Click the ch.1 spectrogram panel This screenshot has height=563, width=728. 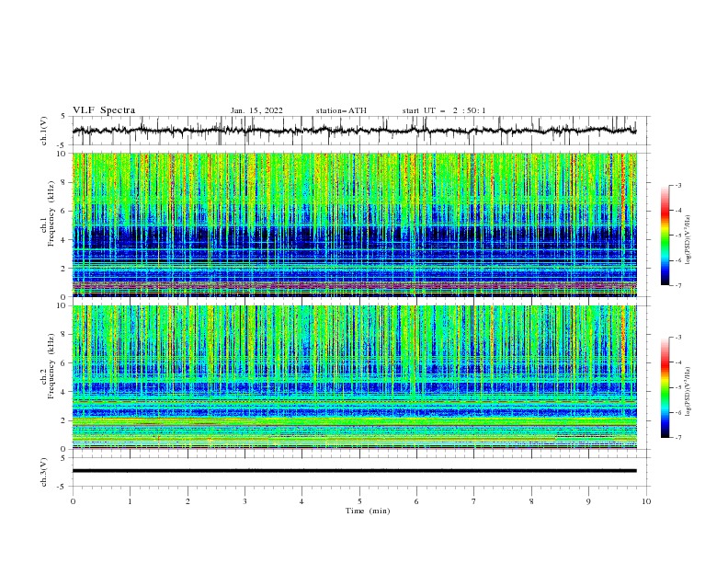pyautogui.click(x=354, y=224)
